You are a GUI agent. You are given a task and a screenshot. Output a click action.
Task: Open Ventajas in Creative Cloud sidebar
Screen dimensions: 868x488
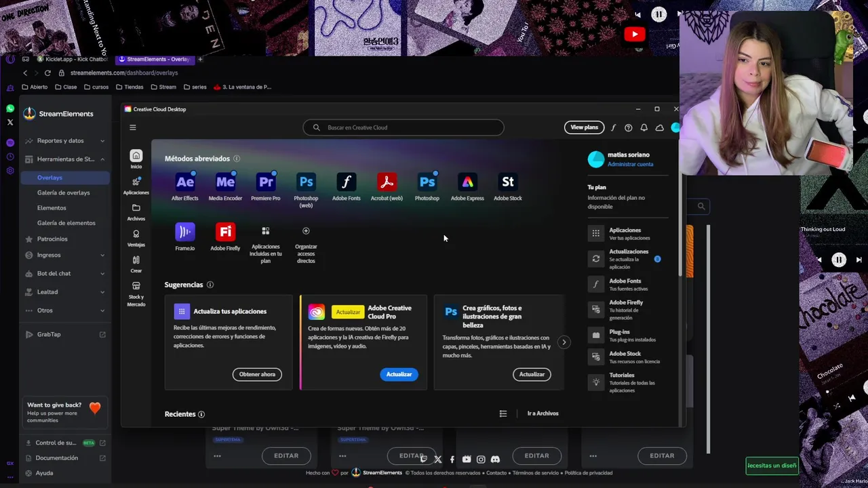click(136, 238)
